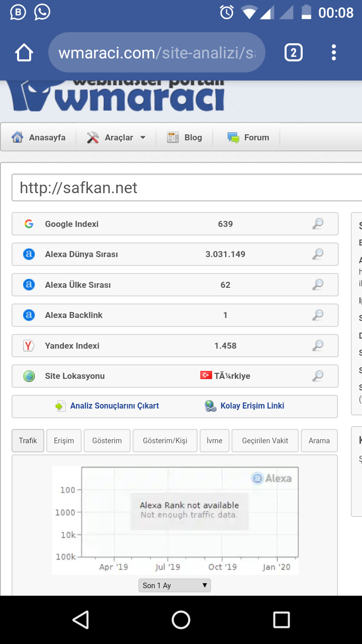Open Chrome's three-dot overflow menu
This screenshot has width=362, height=644.
334,52
